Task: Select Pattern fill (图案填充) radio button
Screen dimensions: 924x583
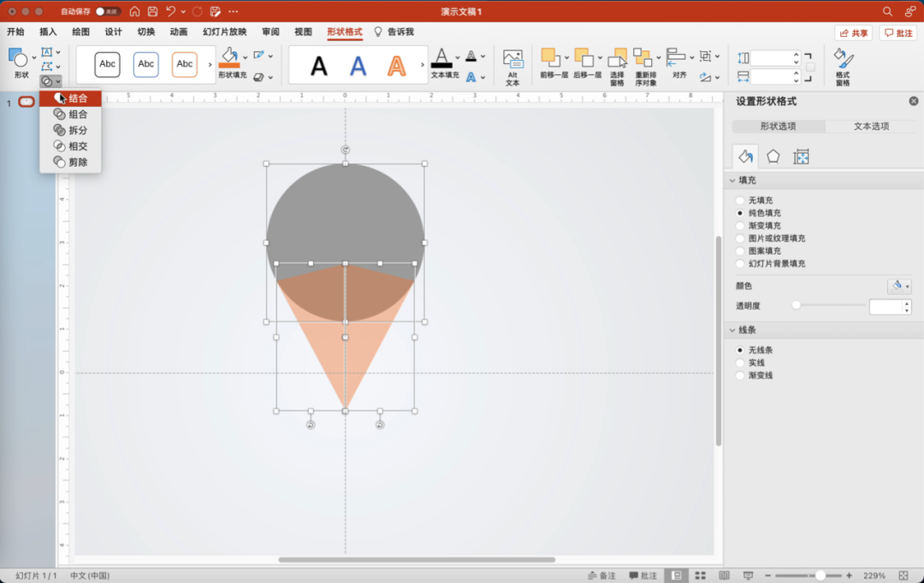Action: pyautogui.click(x=740, y=250)
